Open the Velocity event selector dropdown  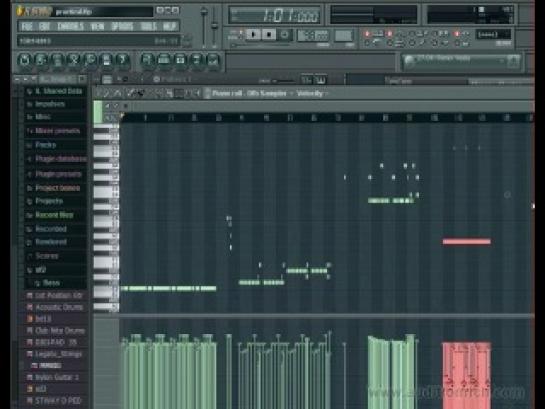click(311, 93)
